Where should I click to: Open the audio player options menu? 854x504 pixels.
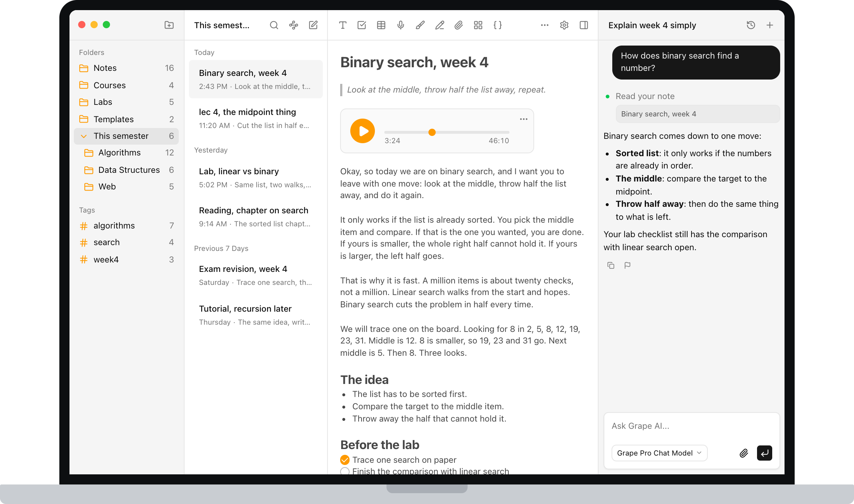[x=524, y=119]
